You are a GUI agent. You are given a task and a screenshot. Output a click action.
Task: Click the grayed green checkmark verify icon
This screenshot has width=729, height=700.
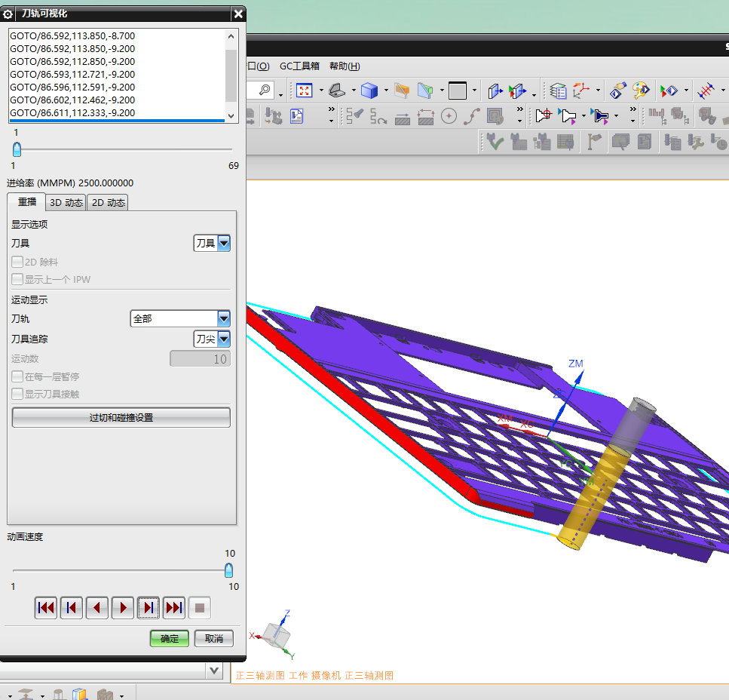coord(495,142)
